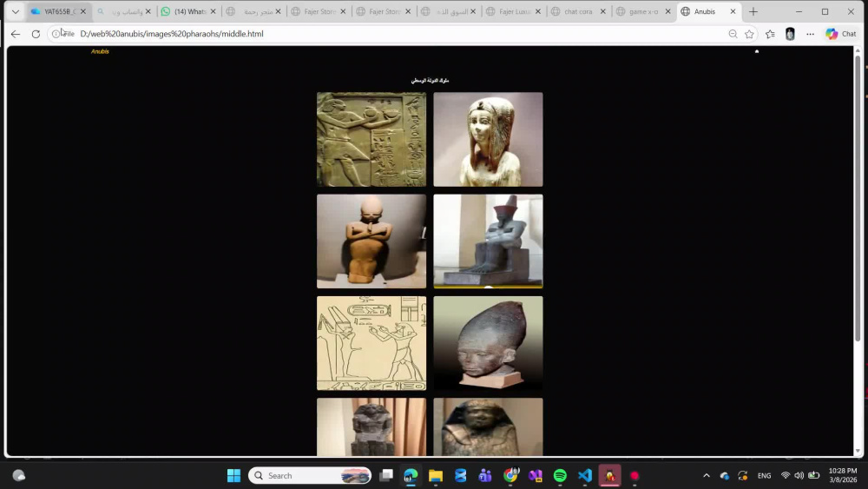Viewport: 868px width, 489px height.
Task: Open the carved relief offering thumbnail
Action: (372, 139)
